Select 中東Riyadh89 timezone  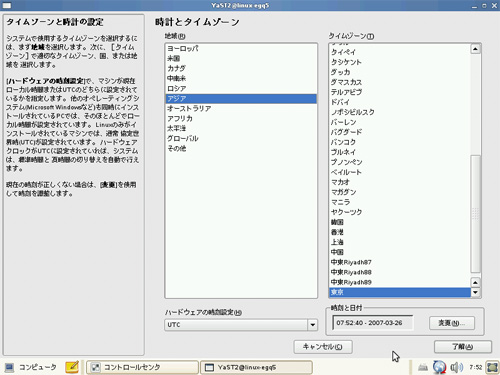tap(400, 282)
